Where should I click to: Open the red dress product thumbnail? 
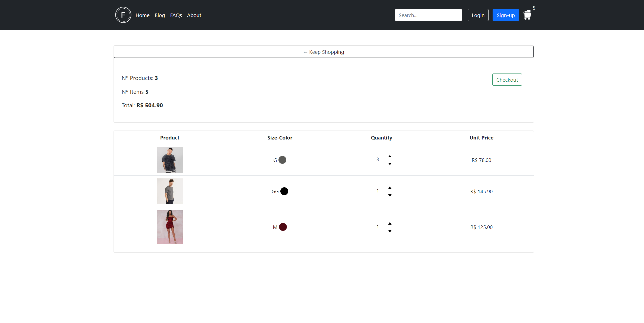(x=170, y=227)
